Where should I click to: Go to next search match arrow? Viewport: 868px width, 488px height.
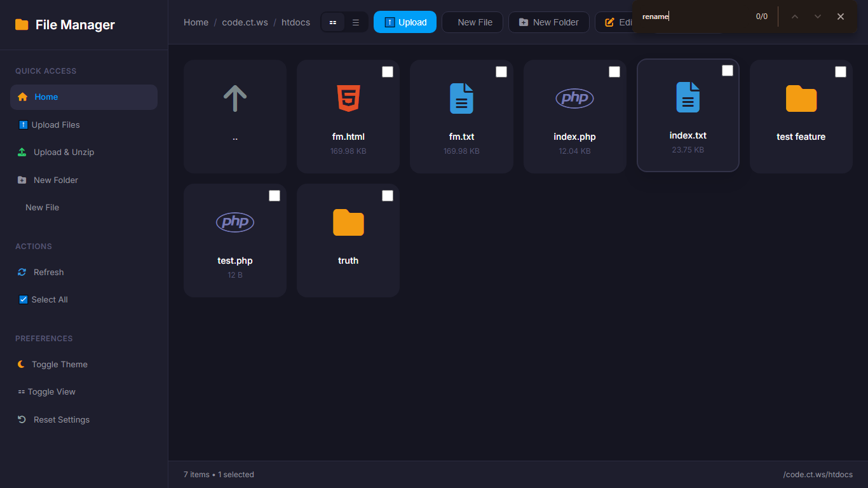pyautogui.click(x=818, y=17)
